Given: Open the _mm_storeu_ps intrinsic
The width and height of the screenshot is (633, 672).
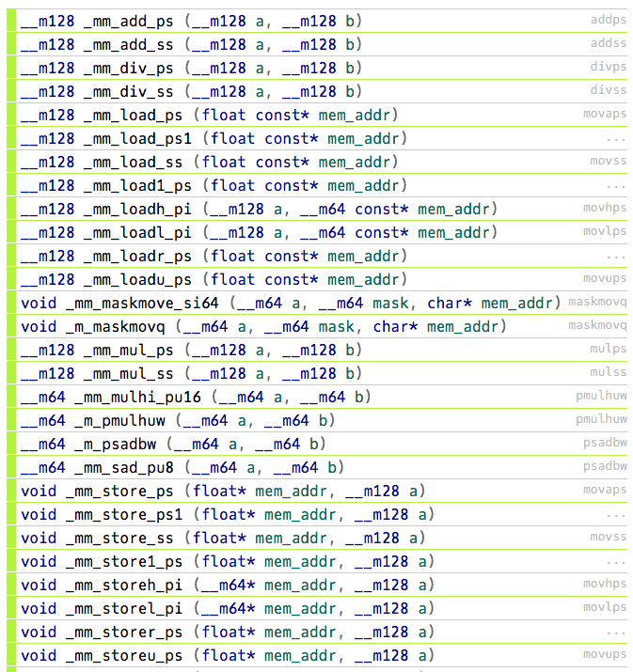Looking at the screenshot, I should pyautogui.click(x=317, y=656).
